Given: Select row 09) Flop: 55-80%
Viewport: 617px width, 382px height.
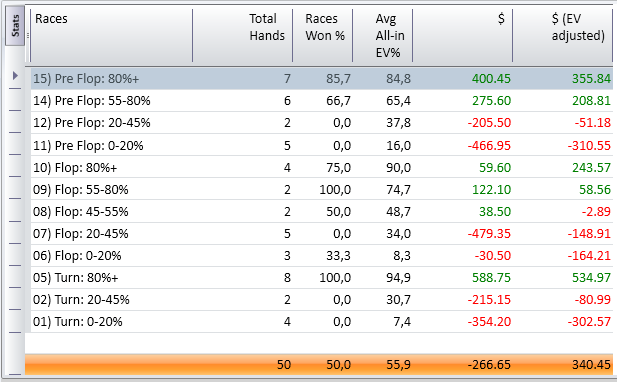Looking at the screenshot, I should 321,190.
